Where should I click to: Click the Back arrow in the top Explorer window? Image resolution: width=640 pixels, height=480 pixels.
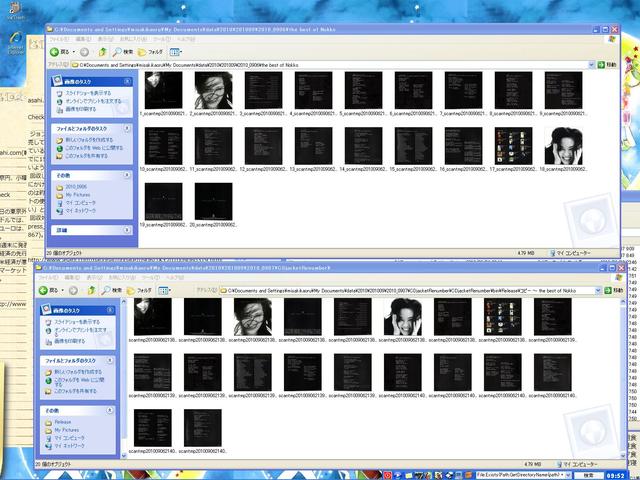coord(54,52)
